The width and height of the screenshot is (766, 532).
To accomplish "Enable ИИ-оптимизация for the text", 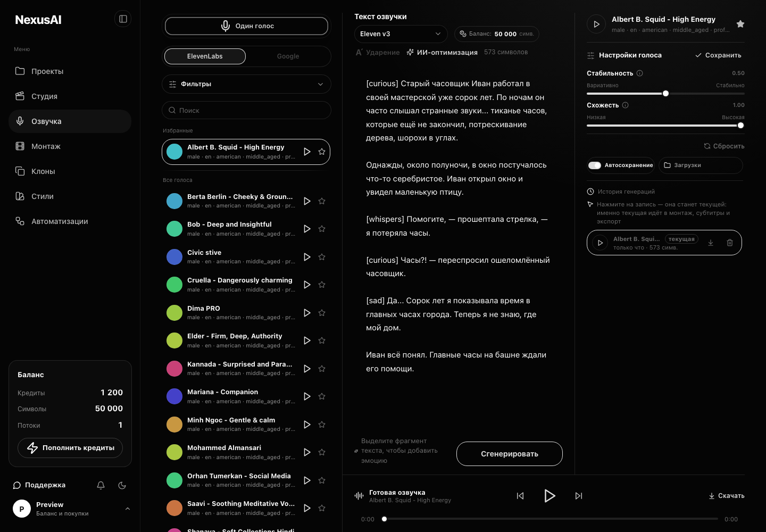I will click(x=442, y=52).
